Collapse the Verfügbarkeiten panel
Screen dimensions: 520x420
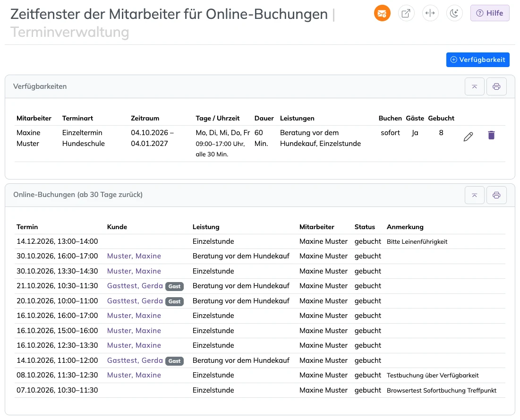click(474, 86)
